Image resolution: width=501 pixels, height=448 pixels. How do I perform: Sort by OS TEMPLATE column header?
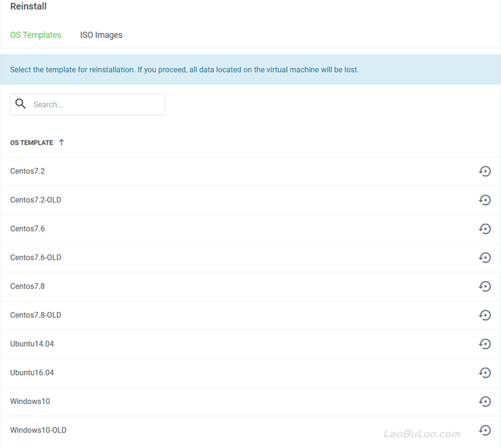coord(32,143)
